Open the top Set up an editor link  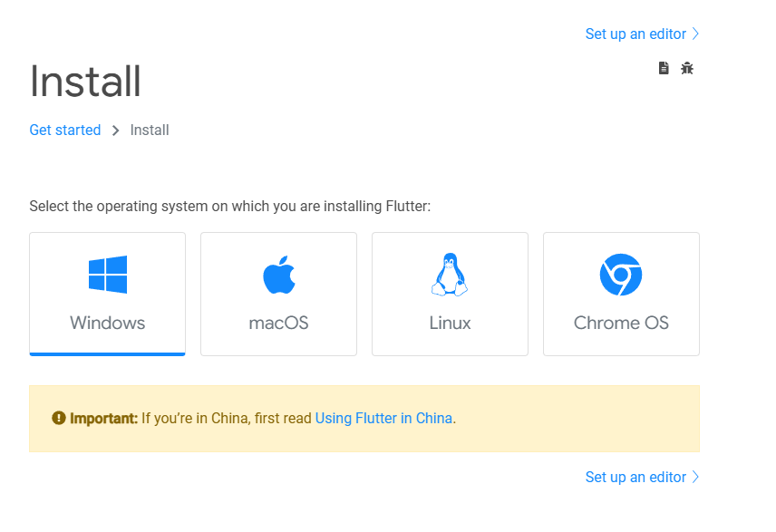click(635, 34)
